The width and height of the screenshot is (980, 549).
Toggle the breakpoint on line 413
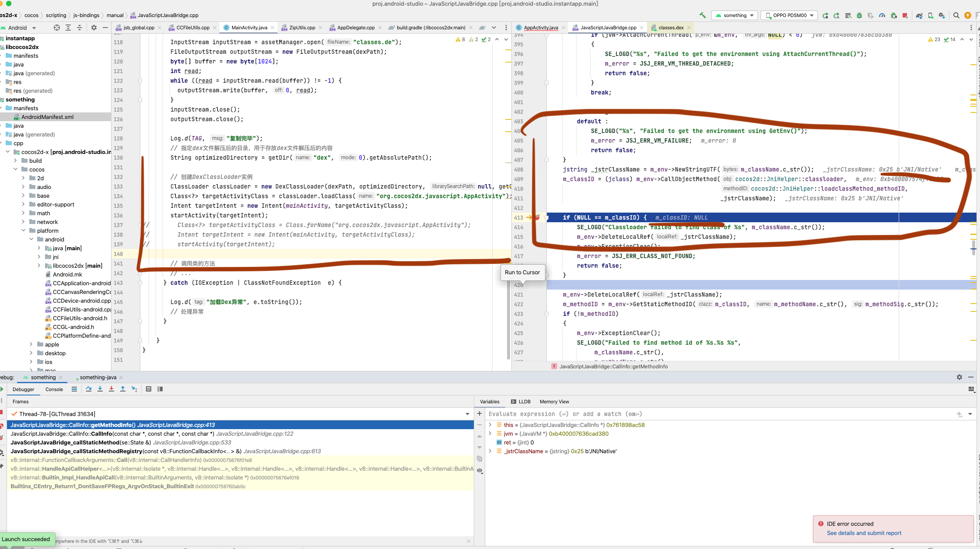click(537, 217)
